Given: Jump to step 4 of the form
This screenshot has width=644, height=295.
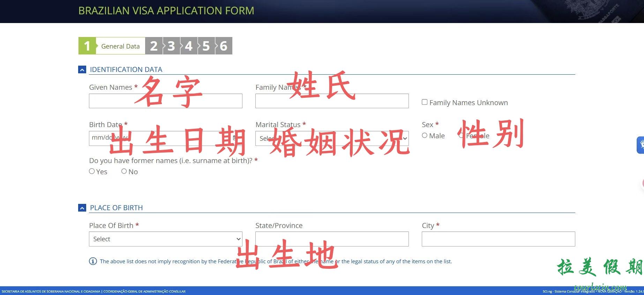Looking at the screenshot, I should click(x=189, y=46).
